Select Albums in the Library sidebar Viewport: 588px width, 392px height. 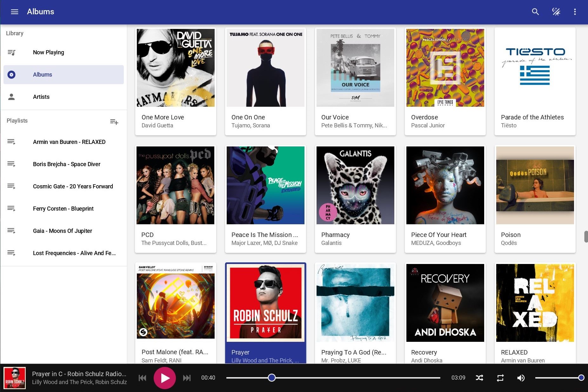click(x=63, y=75)
